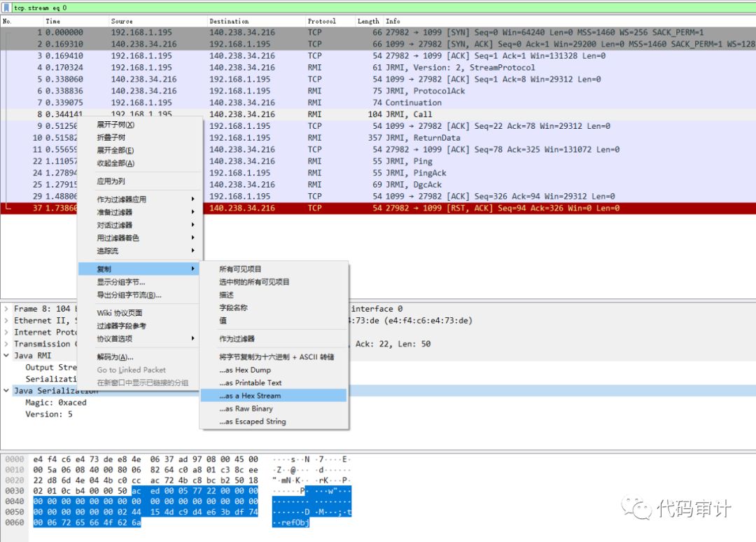Select packet 1 SYN row

pos(378,32)
